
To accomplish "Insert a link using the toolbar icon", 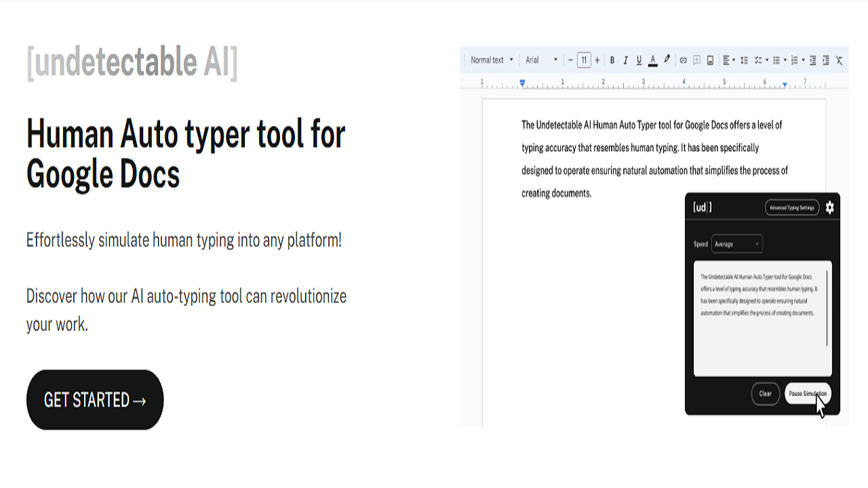I will tap(683, 60).
